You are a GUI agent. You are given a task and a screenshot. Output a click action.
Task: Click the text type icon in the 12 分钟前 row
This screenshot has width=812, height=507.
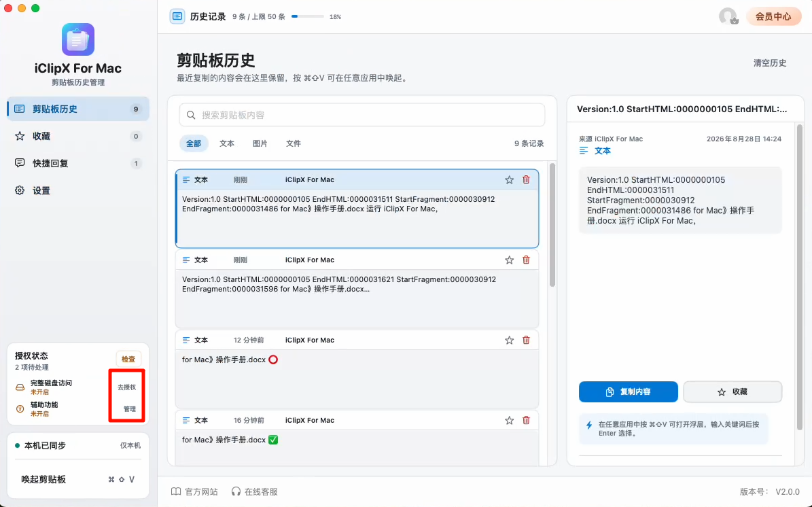[186, 340]
